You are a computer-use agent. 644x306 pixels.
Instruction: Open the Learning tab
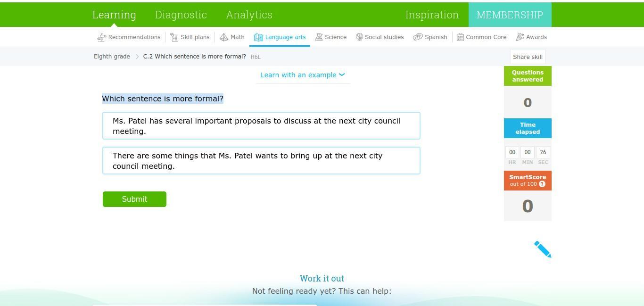[114, 15]
